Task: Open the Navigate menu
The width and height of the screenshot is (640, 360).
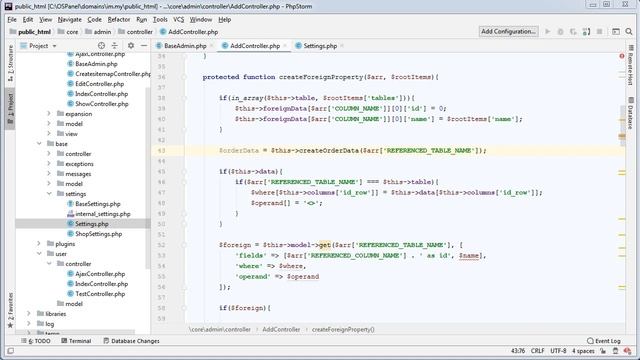Action: pyautogui.click(x=69, y=19)
